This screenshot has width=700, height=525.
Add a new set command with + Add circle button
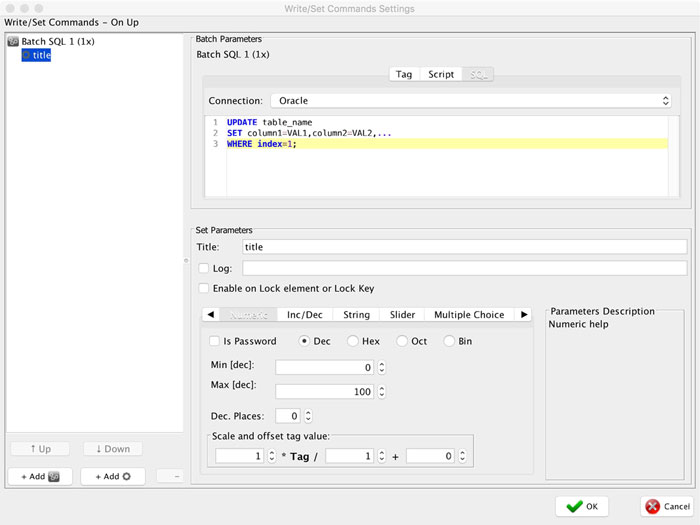point(113,476)
